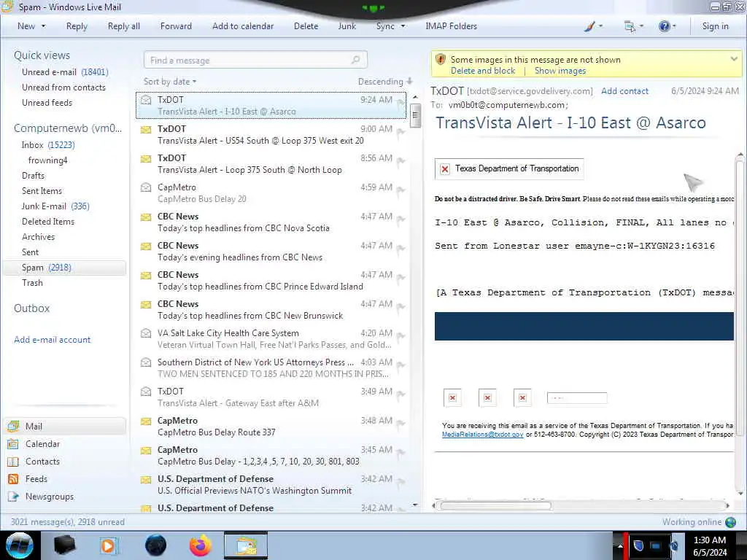Open the CBC Prince Edward Island message
This screenshot has height=560, width=747.
pyautogui.click(x=271, y=281)
